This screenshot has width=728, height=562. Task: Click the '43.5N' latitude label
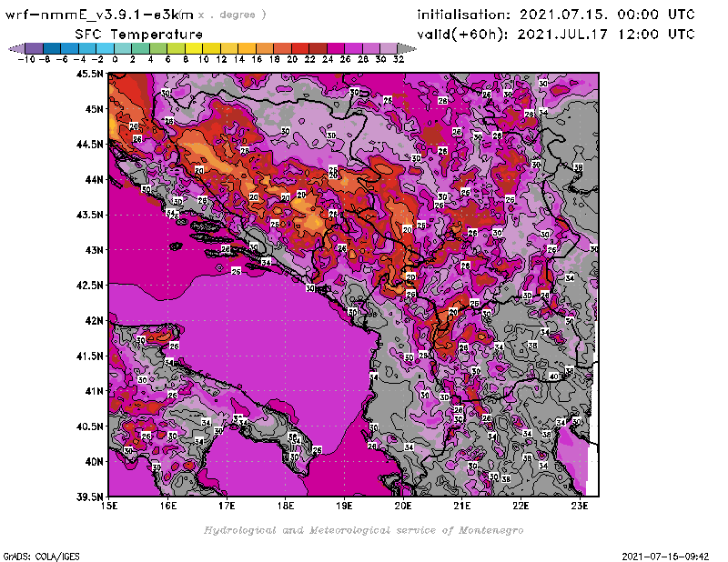90,215
